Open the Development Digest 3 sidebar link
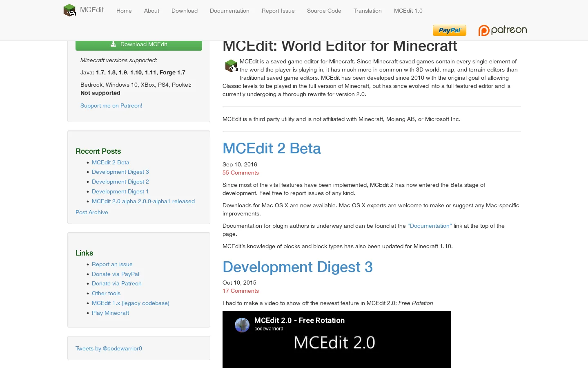 click(120, 172)
